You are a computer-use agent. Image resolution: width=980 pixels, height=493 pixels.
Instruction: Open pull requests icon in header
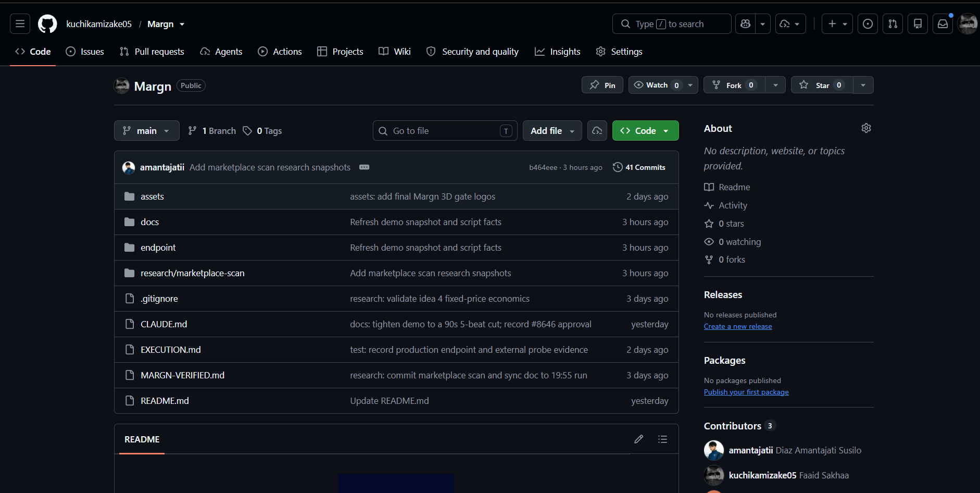coord(893,24)
